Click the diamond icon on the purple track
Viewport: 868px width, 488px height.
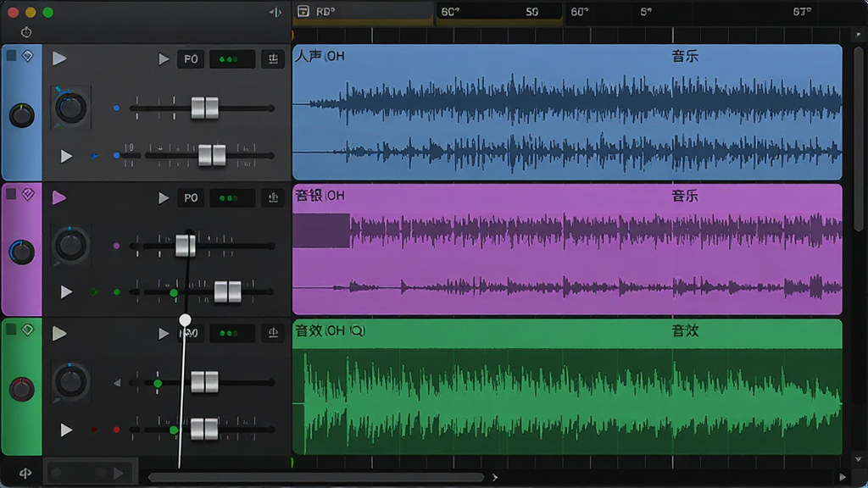pos(28,194)
